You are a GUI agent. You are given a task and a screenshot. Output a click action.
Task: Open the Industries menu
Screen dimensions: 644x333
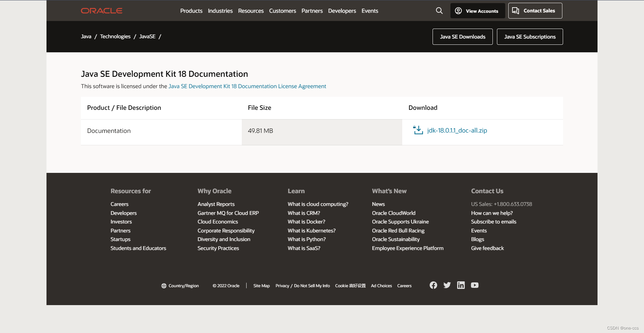220,11
